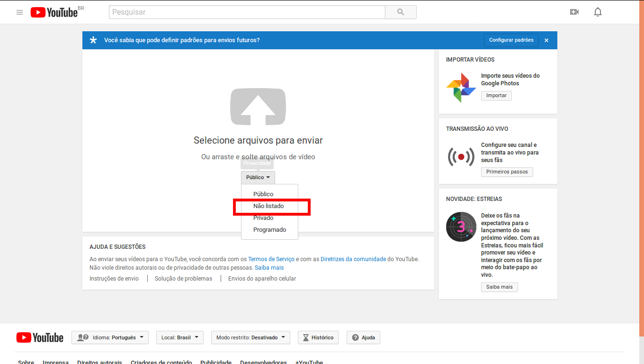Click the Importar button

click(x=496, y=95)
